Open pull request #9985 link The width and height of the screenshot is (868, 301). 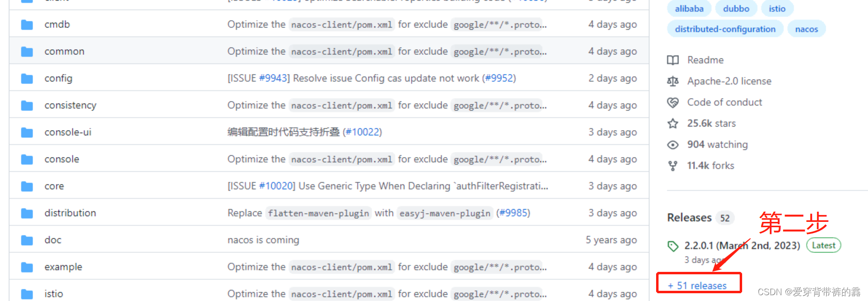tap(513, 213)
